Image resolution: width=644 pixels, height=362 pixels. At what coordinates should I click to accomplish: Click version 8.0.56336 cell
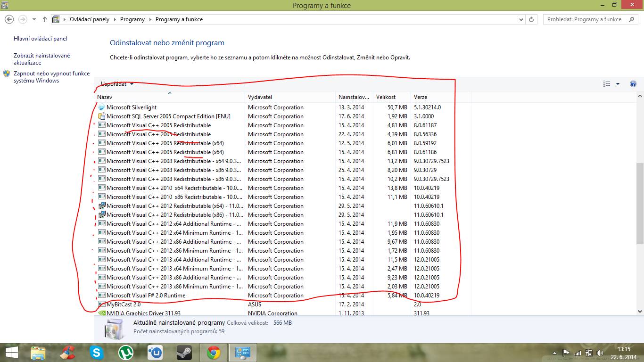(425, 134)
